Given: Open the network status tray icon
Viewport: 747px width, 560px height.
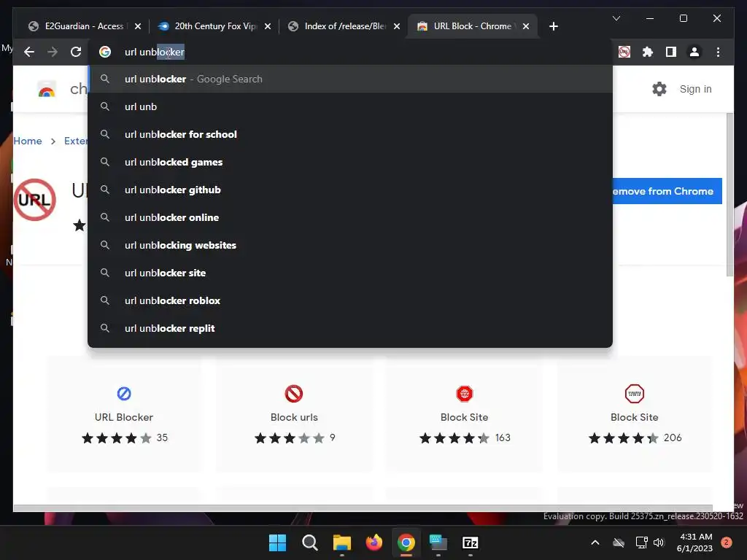Looking at the screenshot, I should [x=641, y=542].
